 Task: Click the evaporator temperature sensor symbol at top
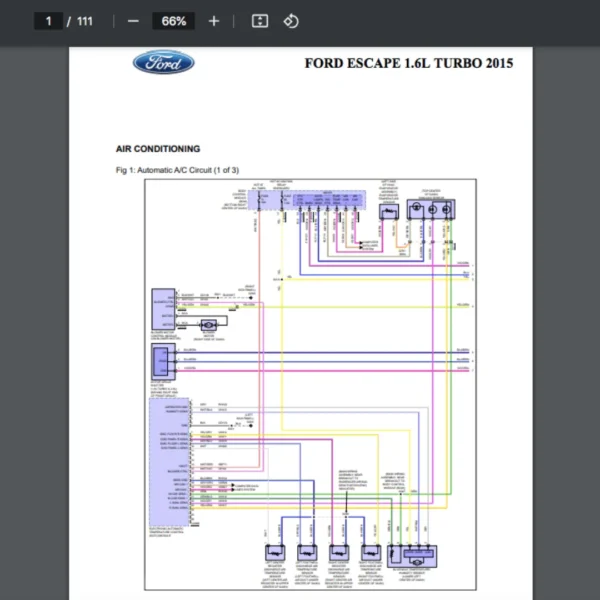[387, 208]
